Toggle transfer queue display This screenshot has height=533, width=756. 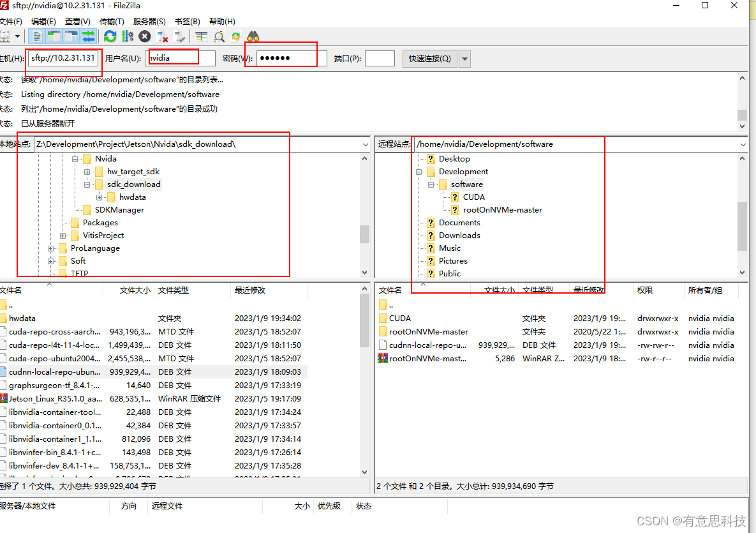pos(88,36)
